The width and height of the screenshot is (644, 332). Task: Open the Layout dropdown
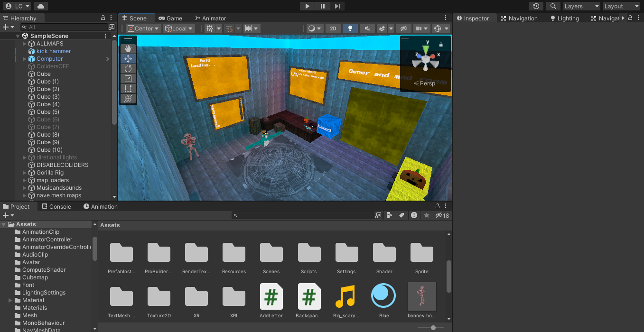(x=622, y=6)
